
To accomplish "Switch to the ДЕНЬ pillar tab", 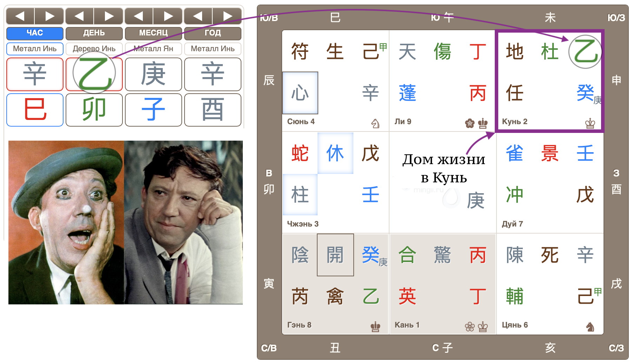I will (x=94, y=33).
